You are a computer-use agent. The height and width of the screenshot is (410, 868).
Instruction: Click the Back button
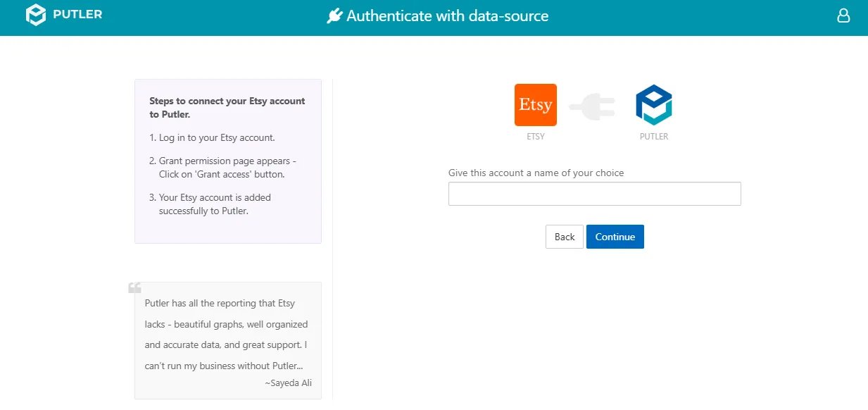[x=565, y=237]
